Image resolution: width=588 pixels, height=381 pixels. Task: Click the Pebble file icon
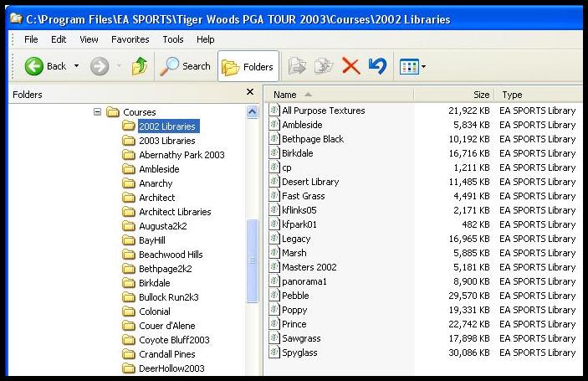point(274,296)
